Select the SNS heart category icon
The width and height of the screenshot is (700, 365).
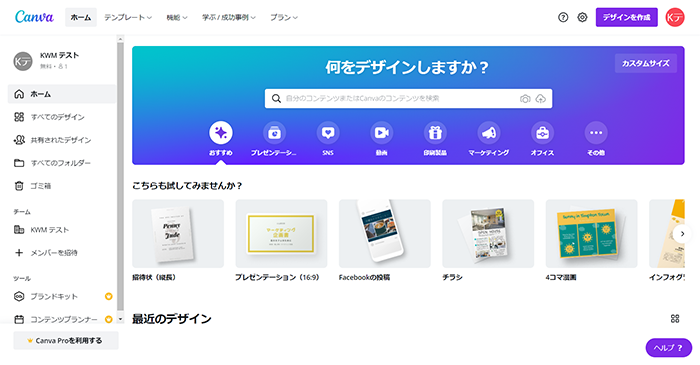click(x=328, y=133)
